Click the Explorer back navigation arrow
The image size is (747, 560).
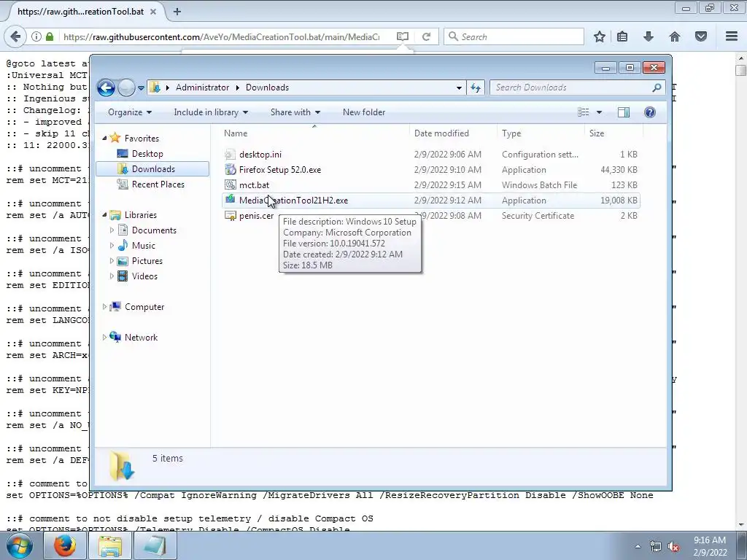[x=106, y=87]
